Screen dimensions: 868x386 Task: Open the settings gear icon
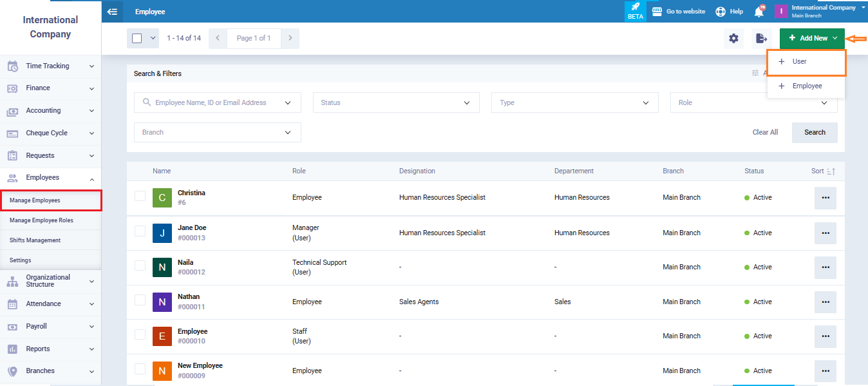click(733, 39)
